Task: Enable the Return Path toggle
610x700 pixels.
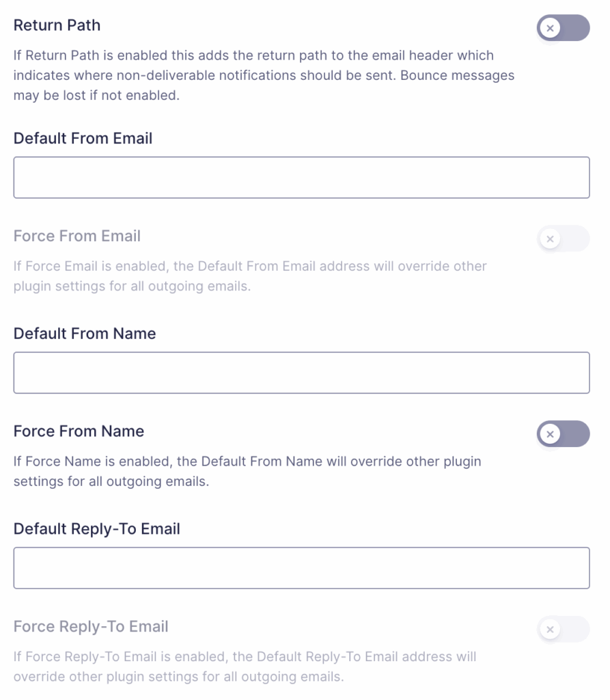Action: click(x=563, y=28)
